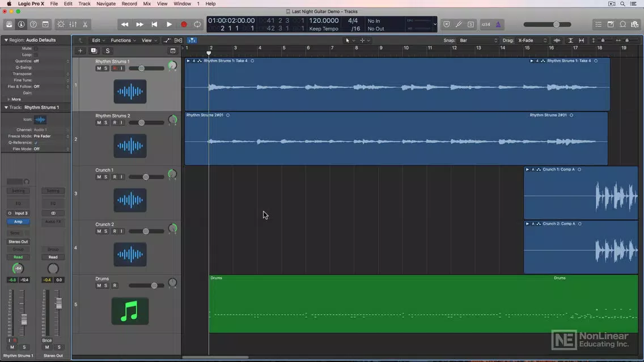
Task: Enable input monitoring on Crunch 2
Action: click(x=121, y=231)
